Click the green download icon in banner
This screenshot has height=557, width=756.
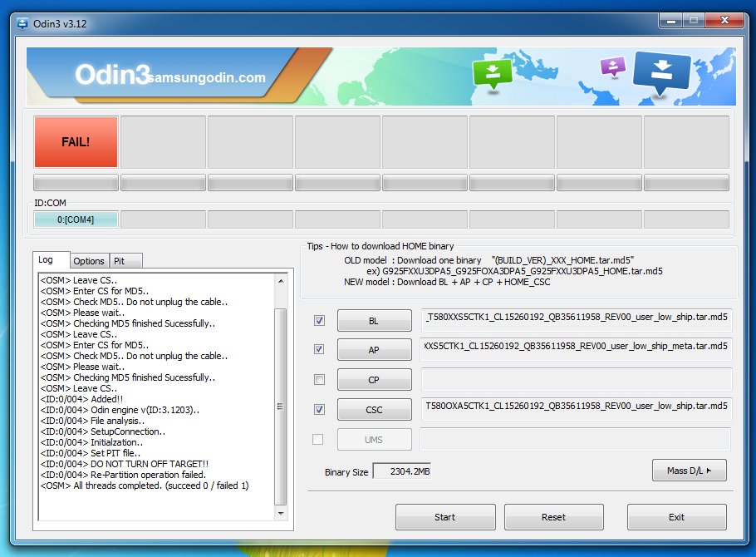click(x=492, y=72)
